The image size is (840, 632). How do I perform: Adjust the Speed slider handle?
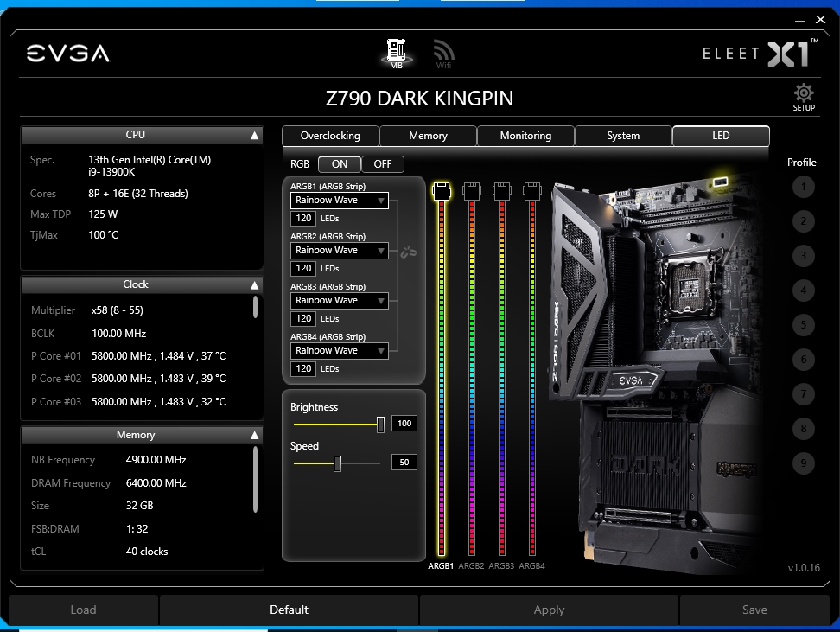(x=338, y=463)
